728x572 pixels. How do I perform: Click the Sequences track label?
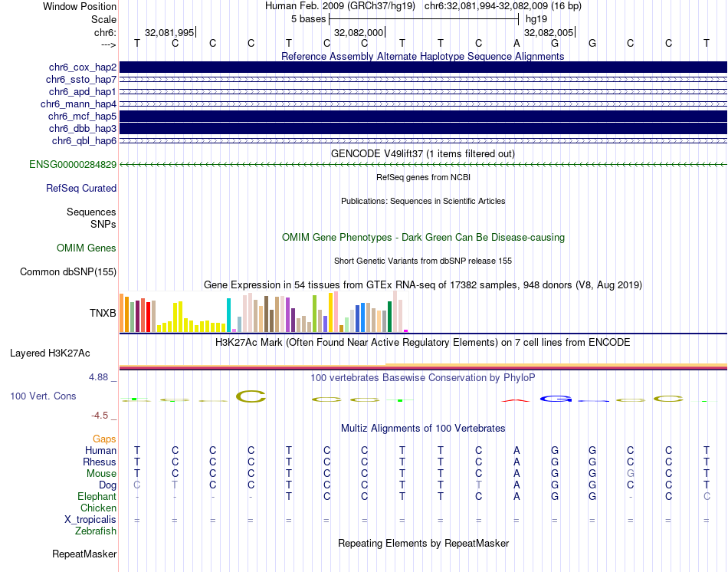(x=91, y=212)
